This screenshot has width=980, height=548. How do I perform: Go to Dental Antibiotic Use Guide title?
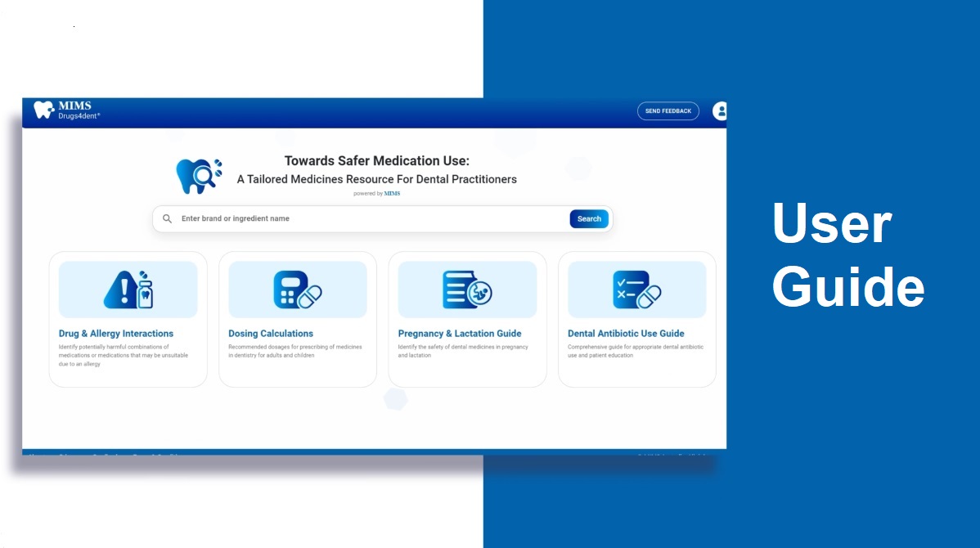626,334
